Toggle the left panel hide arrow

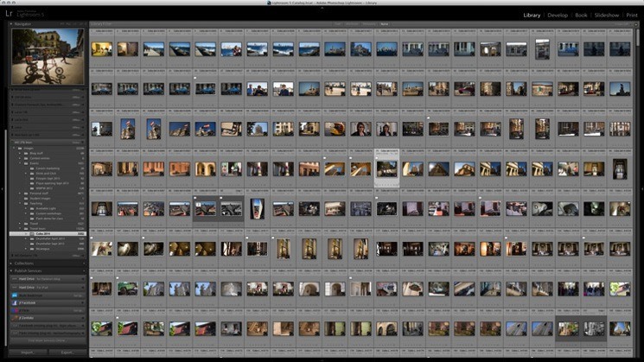2,189
